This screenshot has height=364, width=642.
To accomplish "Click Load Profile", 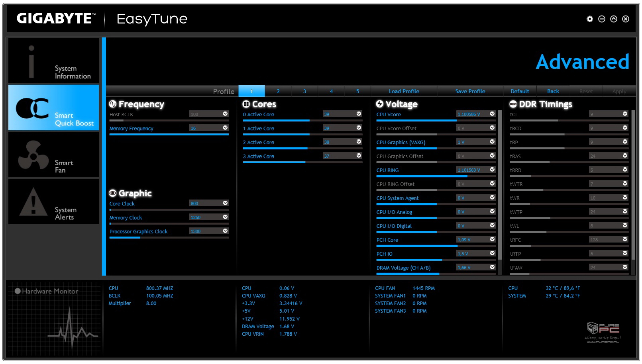I will click(404, 91).
